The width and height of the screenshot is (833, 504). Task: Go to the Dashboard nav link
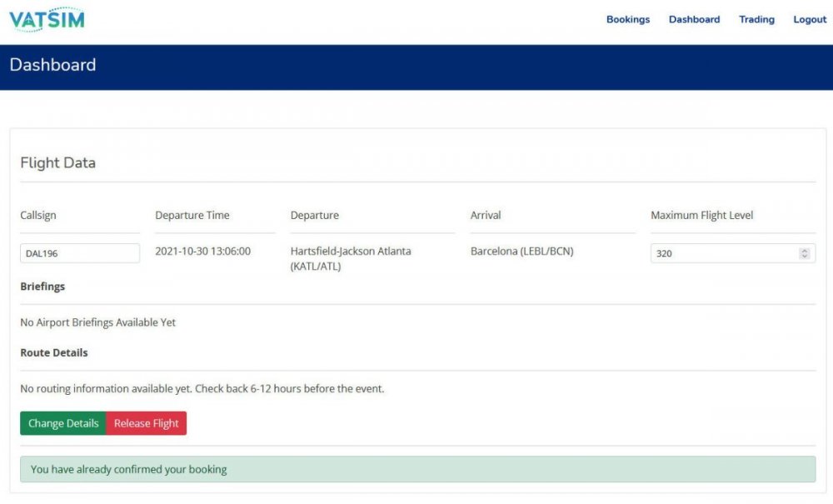[x=694, y=19]
